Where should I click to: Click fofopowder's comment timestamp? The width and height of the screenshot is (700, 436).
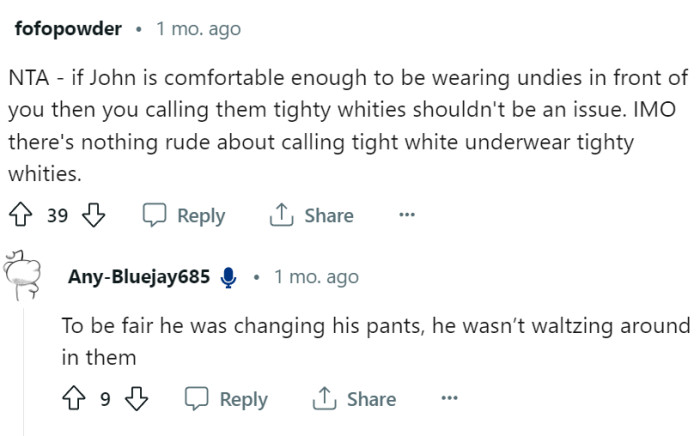pyautogui.click(x=198, y=29)
